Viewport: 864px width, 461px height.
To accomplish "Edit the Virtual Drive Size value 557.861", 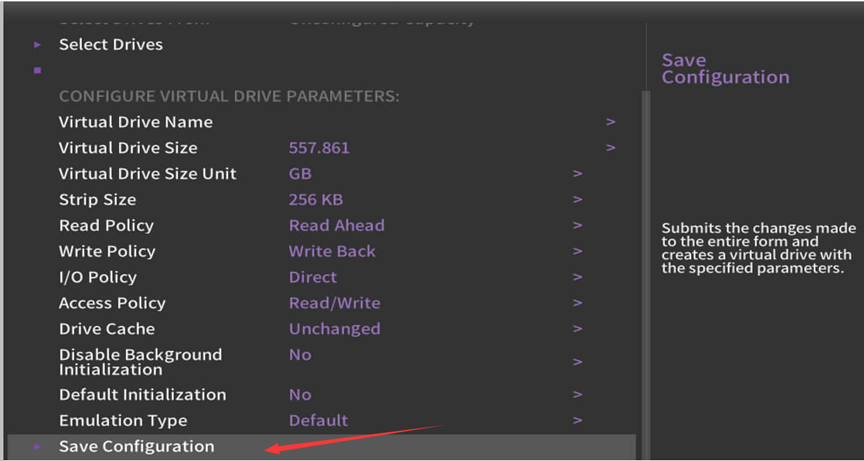I will 319,148.
